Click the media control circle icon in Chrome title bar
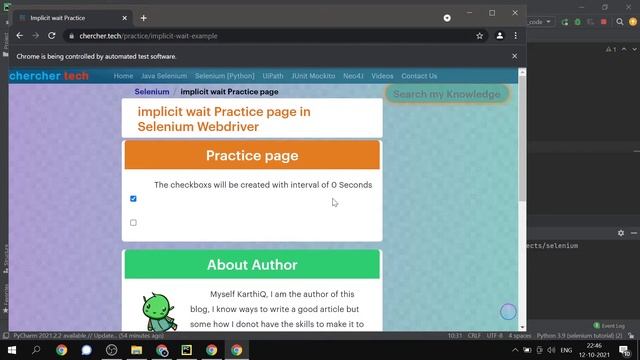This screenshot has width=640, height=360. [447, 18]
